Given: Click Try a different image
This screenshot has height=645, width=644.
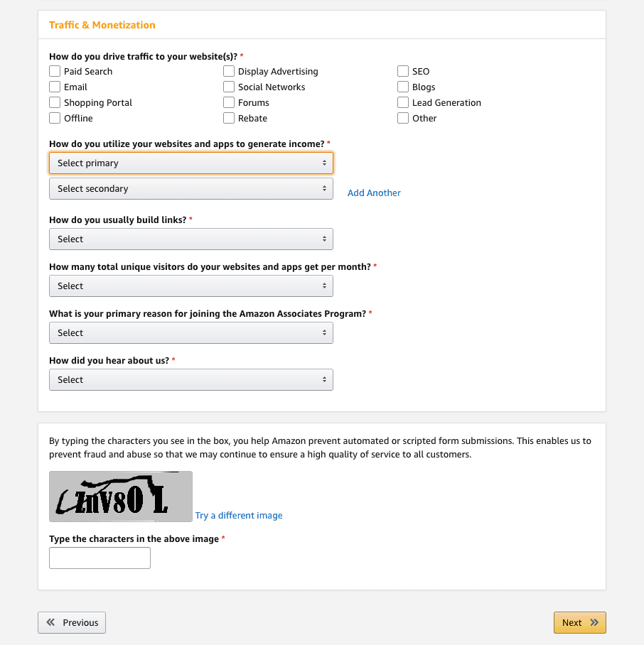Looking at the screenshot, I should [239, 515].
